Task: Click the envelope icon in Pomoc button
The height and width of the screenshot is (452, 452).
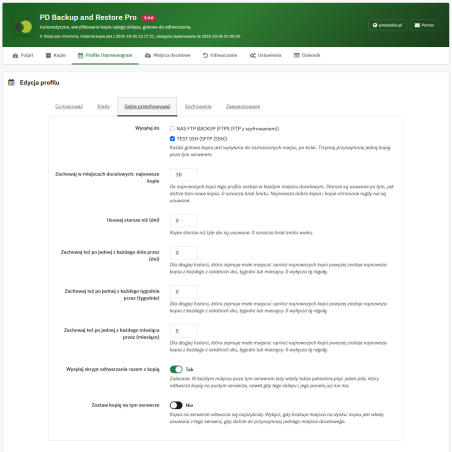Action: (x=417, y=25)
